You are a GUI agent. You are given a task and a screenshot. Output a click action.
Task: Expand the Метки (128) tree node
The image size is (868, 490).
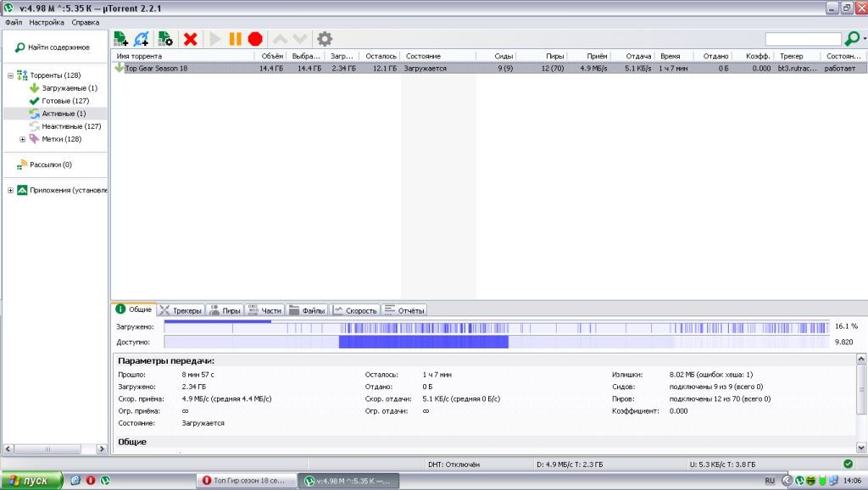pos(22,139)
